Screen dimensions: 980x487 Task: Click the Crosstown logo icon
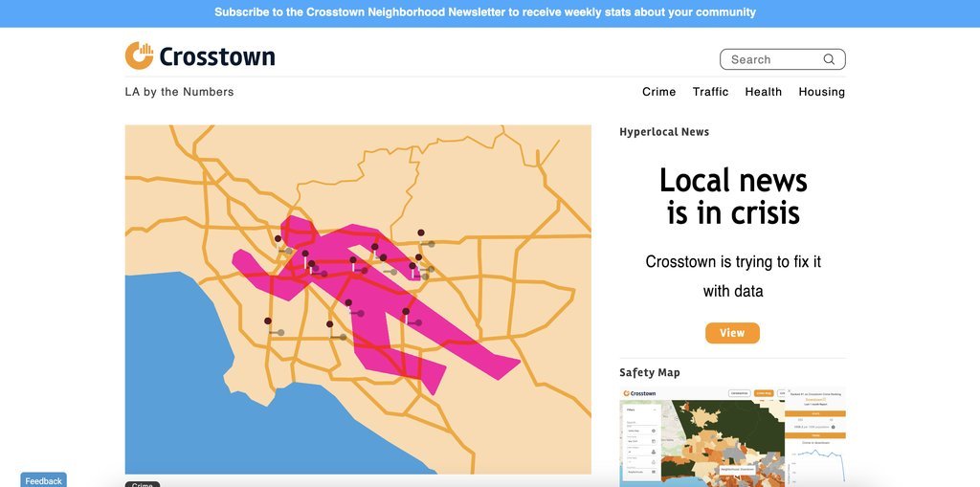[139, 55]
